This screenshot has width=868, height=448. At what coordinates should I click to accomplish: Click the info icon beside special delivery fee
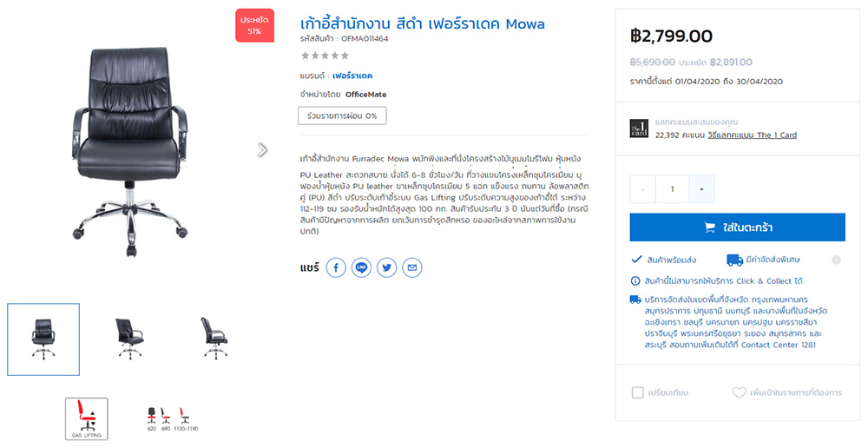[836, 260]
